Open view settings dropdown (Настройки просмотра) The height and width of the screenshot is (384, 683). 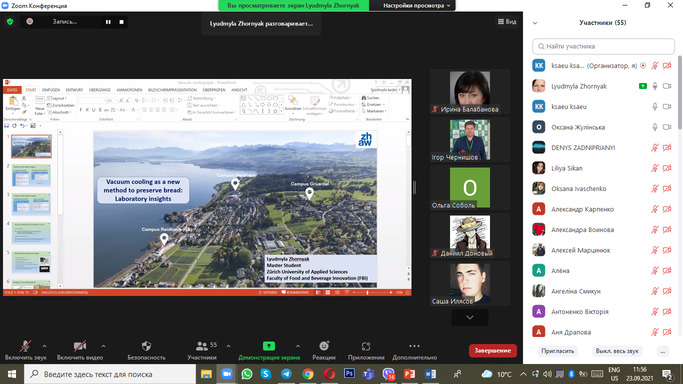coord(416,6)
